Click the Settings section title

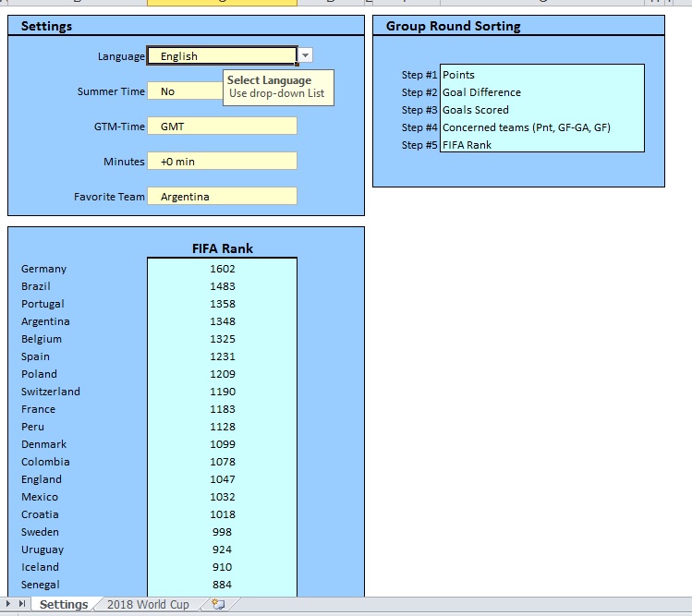click(x=46, y=26)
